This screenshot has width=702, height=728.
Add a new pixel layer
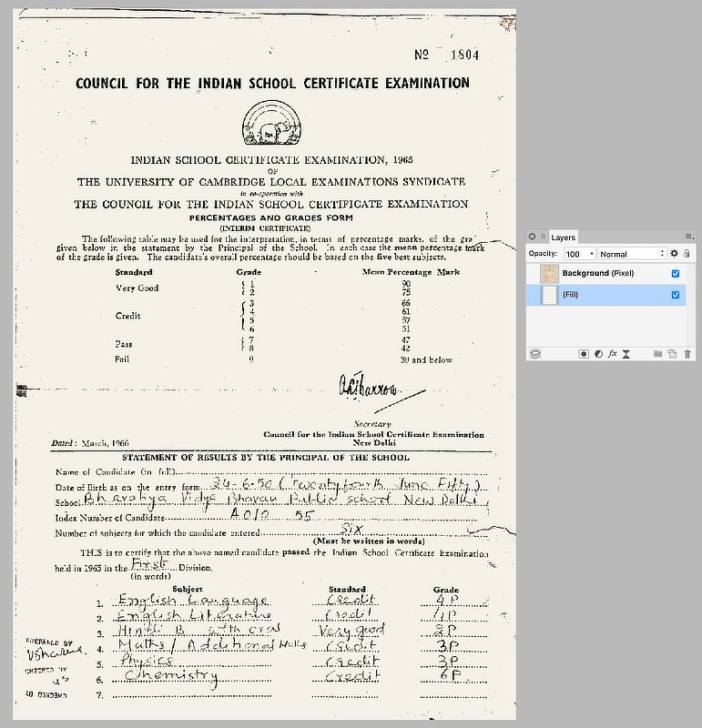tap(672, 354)
